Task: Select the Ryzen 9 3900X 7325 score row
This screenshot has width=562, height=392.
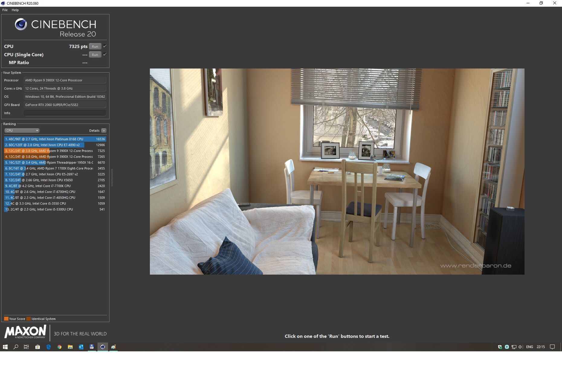Action: [55, 151]
